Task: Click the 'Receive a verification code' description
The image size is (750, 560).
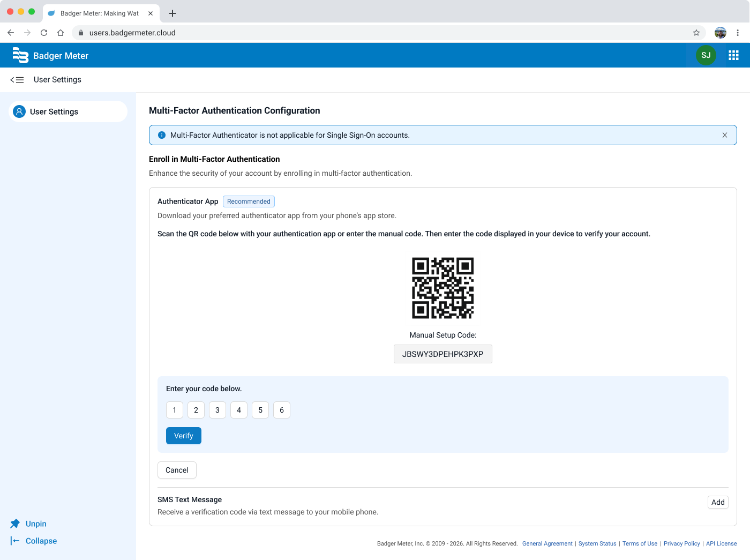Action: coord(268,512)
